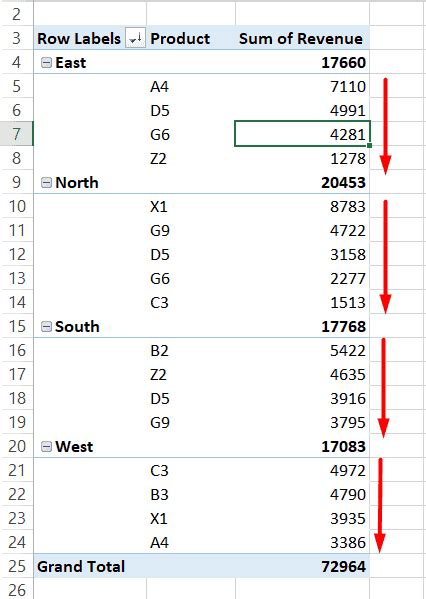Select entire row 4 via row header
This screenshot has height=599, width=426.
point(16,62)
